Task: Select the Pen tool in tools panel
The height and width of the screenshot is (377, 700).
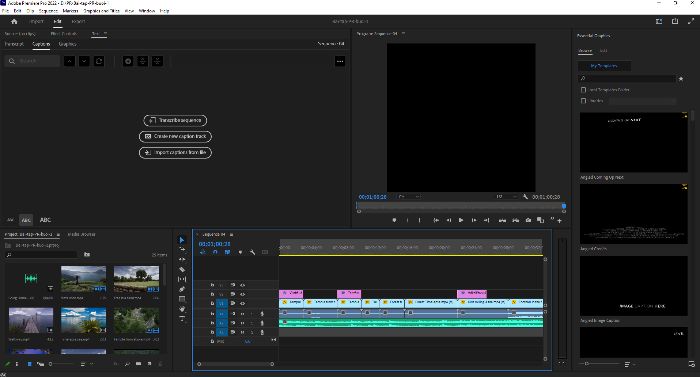Action: pyautogui.click(x=182, y=289)
